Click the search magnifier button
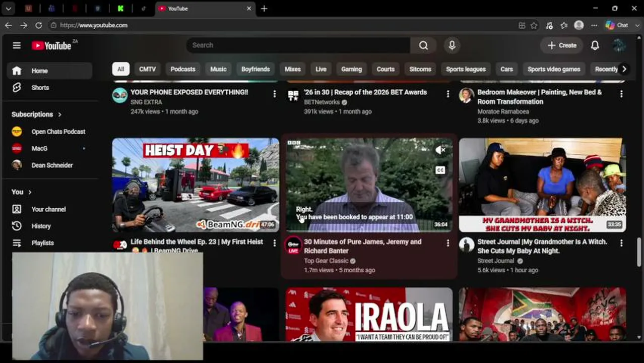The image size is (644, 363). [x=423, y=45]
